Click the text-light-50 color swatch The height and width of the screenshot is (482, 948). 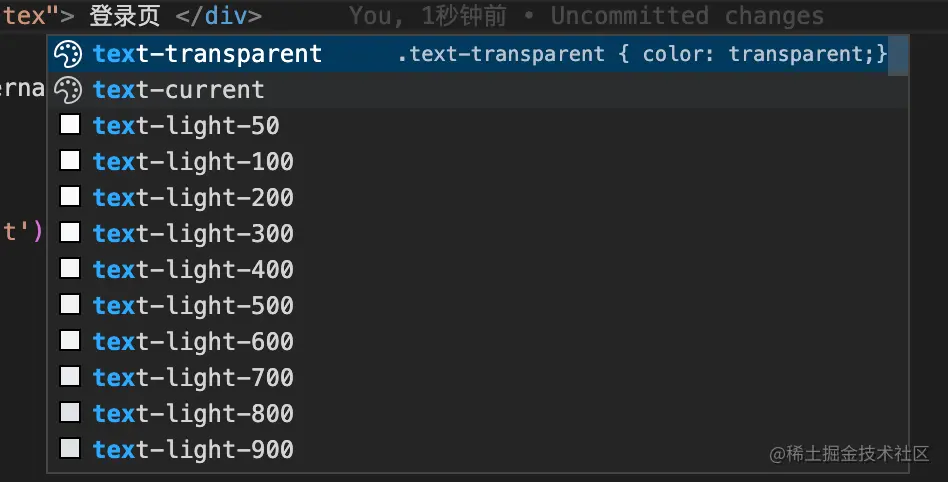[x=70, y=125]
